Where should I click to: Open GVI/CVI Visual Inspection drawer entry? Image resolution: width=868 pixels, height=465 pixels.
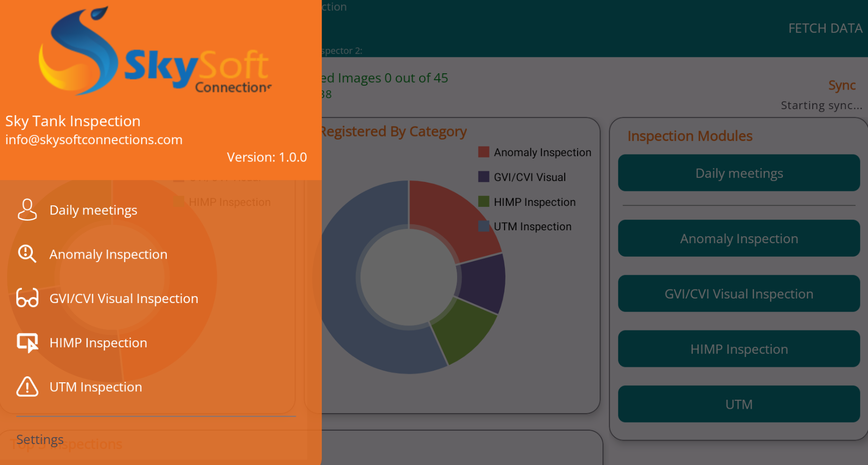click(124, 299)
